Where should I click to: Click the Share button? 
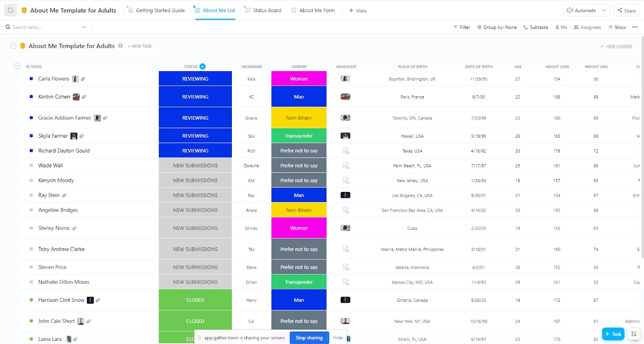point(627,10)
